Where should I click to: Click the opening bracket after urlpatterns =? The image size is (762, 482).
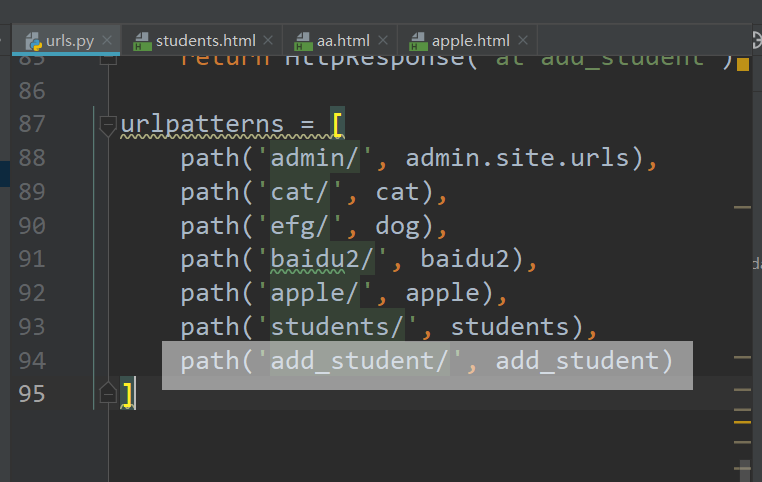[x=337, y=124]
